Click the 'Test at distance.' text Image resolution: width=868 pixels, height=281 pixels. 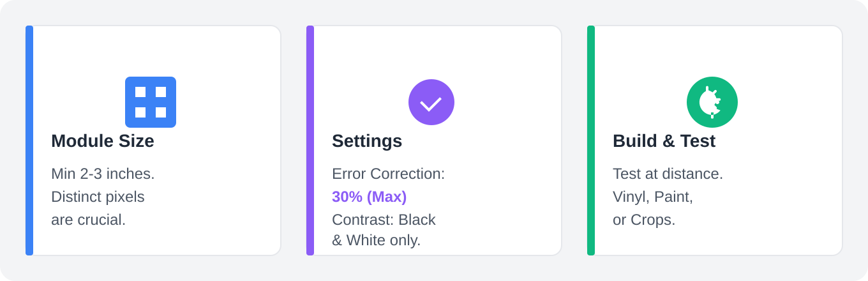tap(668, 174)
